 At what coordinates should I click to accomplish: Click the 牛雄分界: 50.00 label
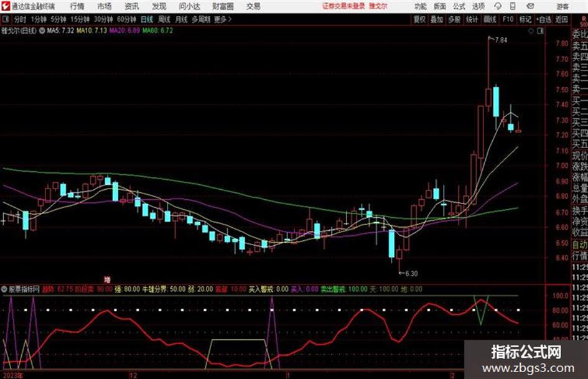(x=164, y=289)
